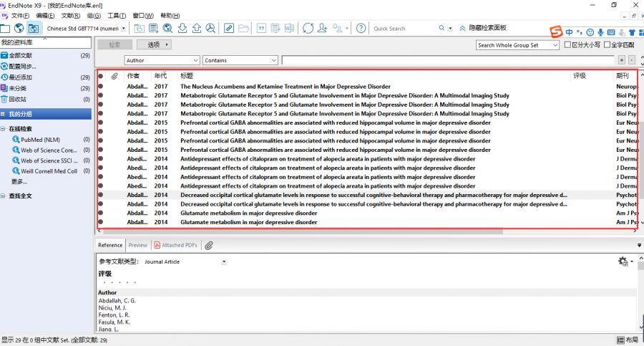
Task: Click 隐藏检索面板 hide search panel button
Action: pos(482,28)
